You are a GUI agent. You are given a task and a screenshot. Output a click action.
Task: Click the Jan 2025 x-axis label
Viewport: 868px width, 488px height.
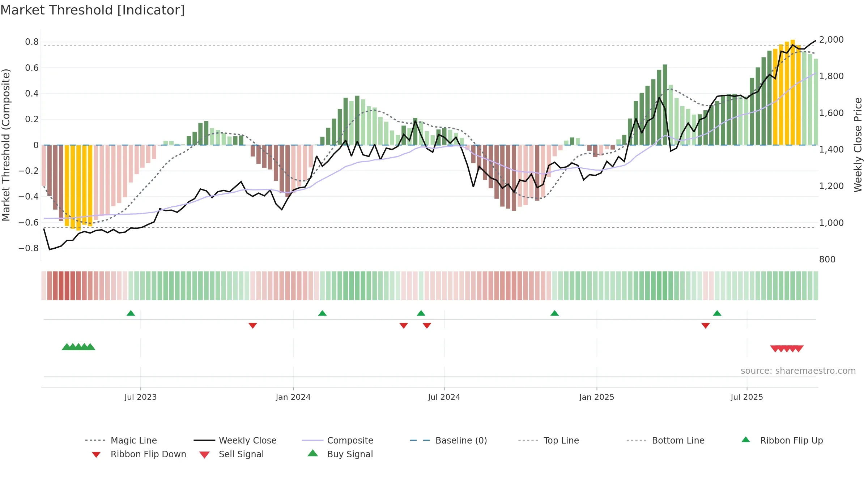click(597, 397)
